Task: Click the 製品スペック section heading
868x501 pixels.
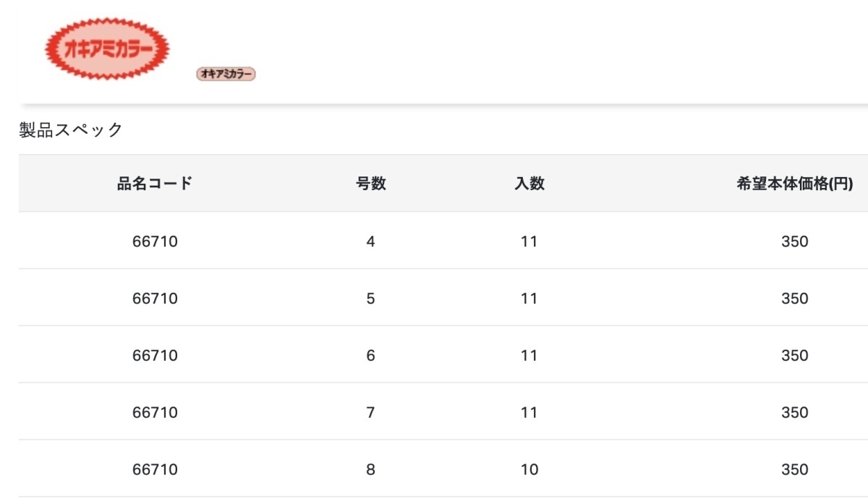Action: point(71,130)
